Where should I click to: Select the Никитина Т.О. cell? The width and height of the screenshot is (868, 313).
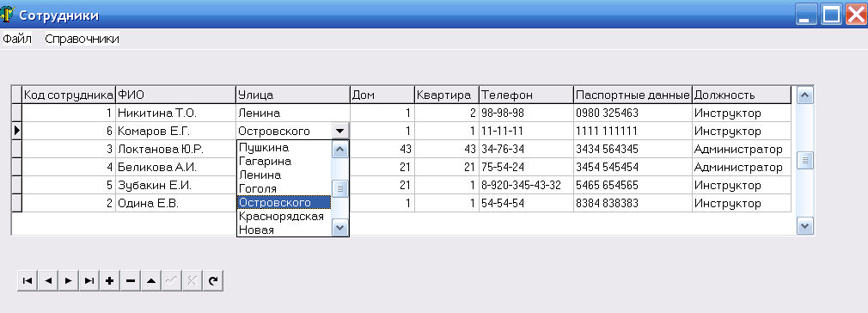(x=175, y=113)
